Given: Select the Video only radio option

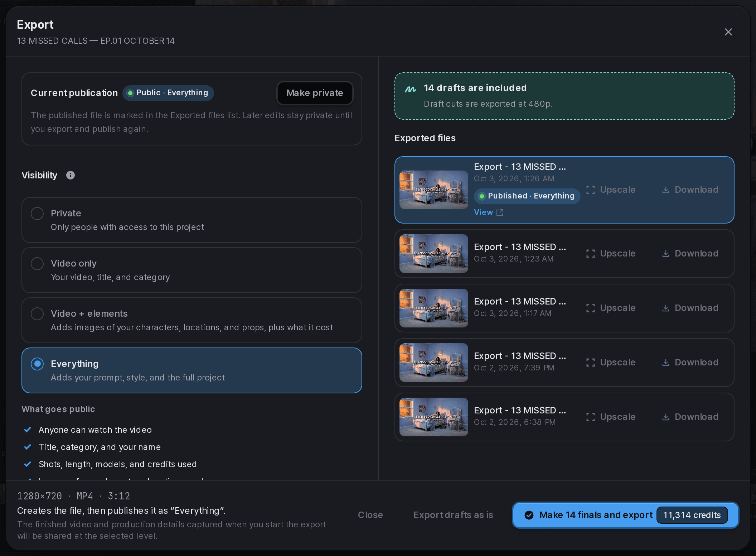Looking at the screenshot, I should [x=37, y=264].
